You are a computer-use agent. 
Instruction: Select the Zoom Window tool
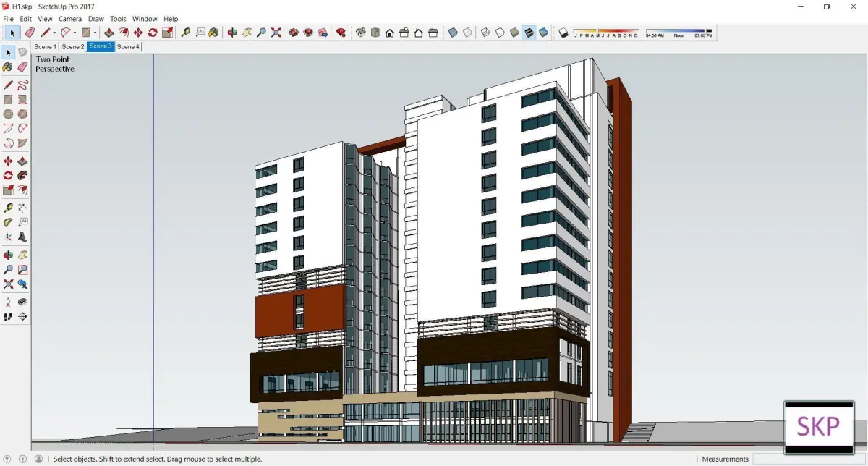(x=22, y=270)
